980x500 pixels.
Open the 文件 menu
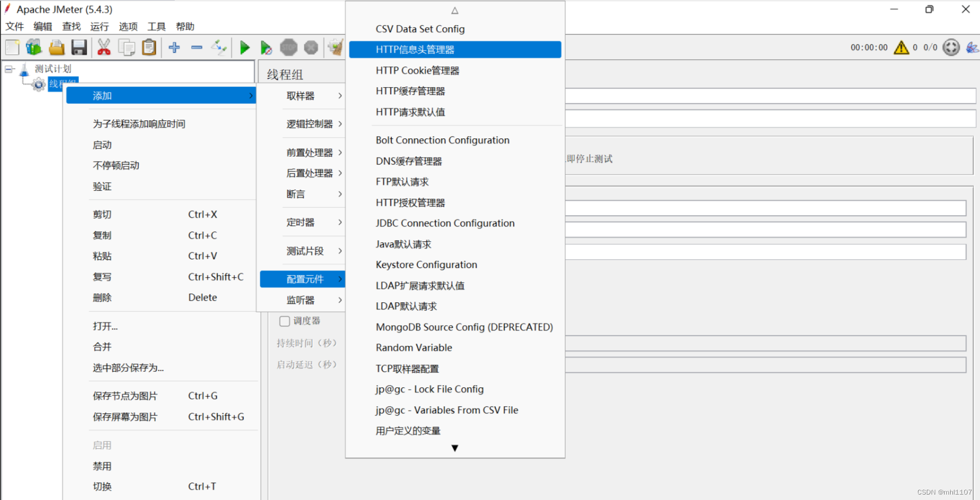(x=15, y=27)
